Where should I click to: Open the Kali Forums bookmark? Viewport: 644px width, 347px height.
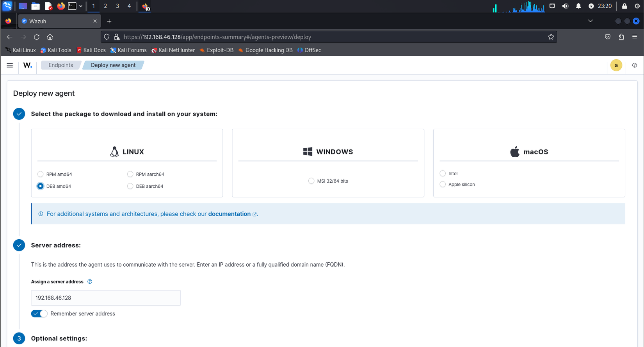pos(128,50)
